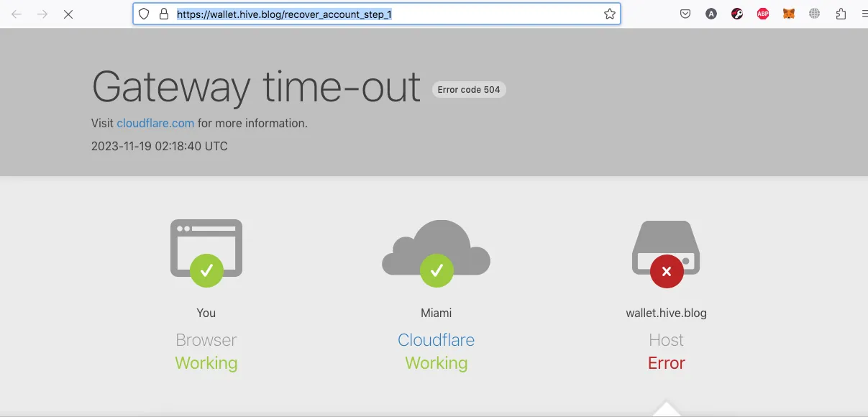Image resolution: width=868 pixels, height=417 pixels.
Task: Click the red Error status text
Action: (667, 363)
